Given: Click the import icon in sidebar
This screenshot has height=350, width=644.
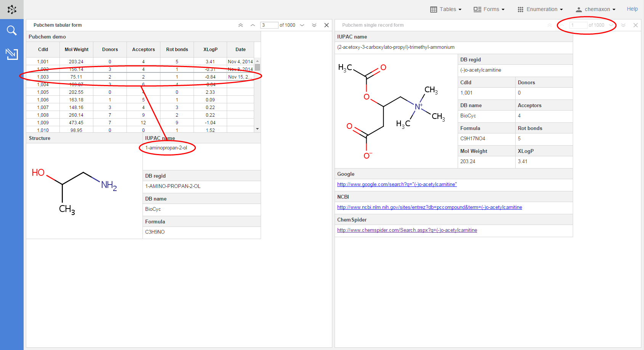Looking at the screenshot, I should [12, 54].
